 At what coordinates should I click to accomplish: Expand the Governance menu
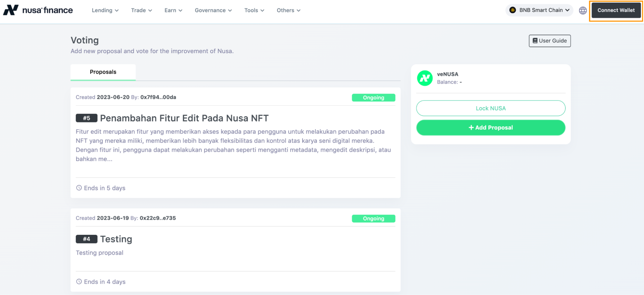pyautogui.click(x=213, y=10)
